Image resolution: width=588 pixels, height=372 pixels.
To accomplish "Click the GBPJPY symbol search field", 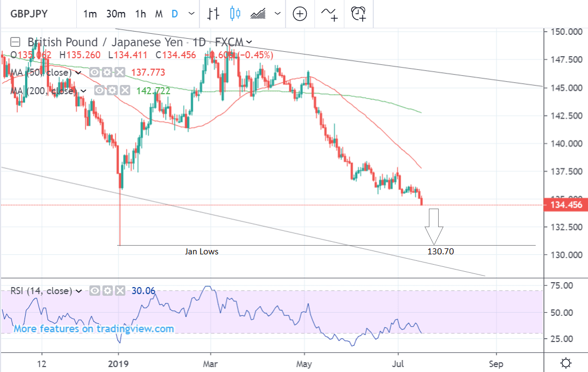I will click(37, 14).
